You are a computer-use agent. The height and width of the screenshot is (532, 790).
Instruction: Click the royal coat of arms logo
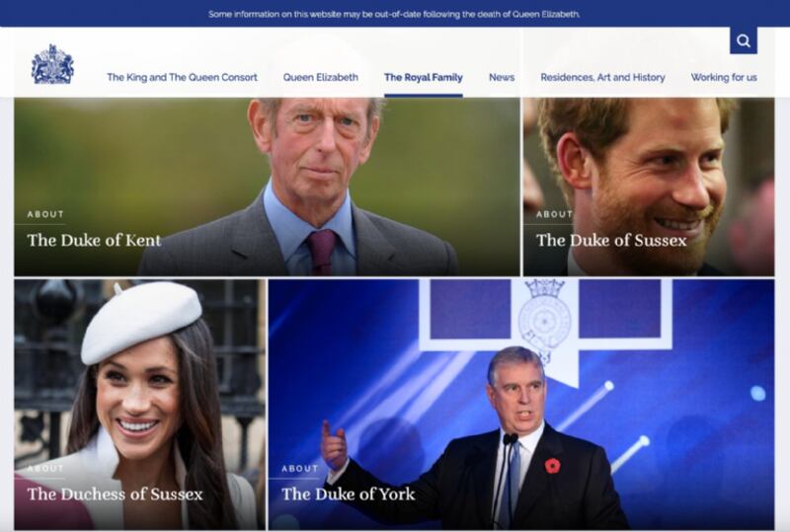point(52,64)
